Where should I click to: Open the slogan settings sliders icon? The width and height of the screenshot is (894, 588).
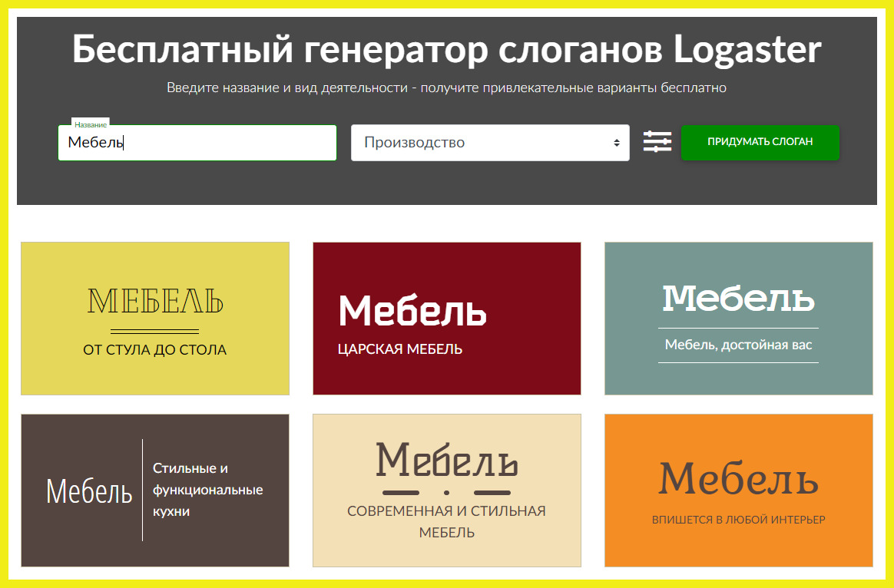[x=657, y=142]
